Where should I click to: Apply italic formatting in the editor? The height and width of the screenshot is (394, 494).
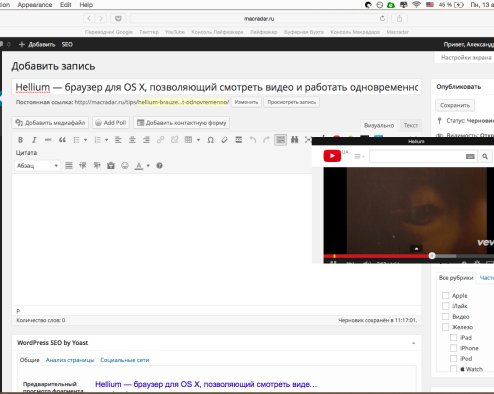(34, 140)
